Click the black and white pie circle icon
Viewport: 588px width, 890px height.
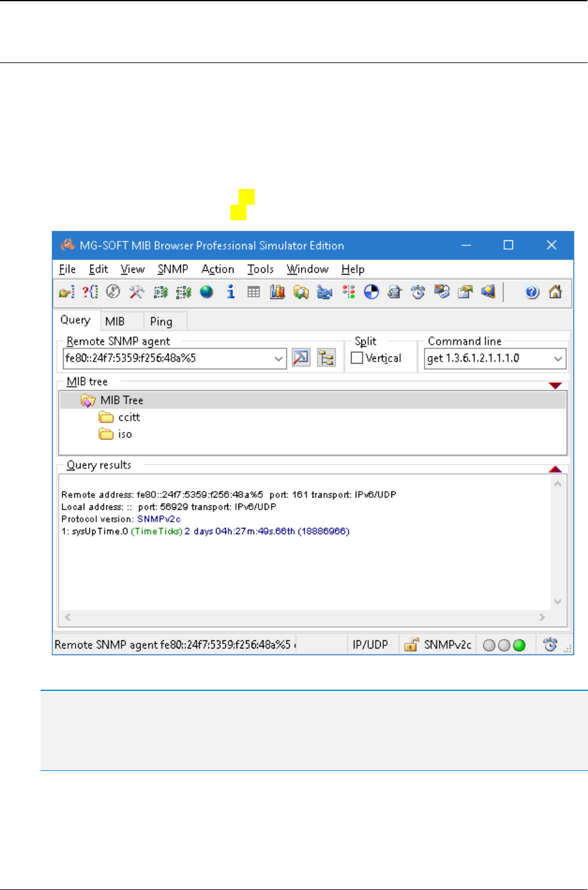pyautogui.click(x=371, y=291)
